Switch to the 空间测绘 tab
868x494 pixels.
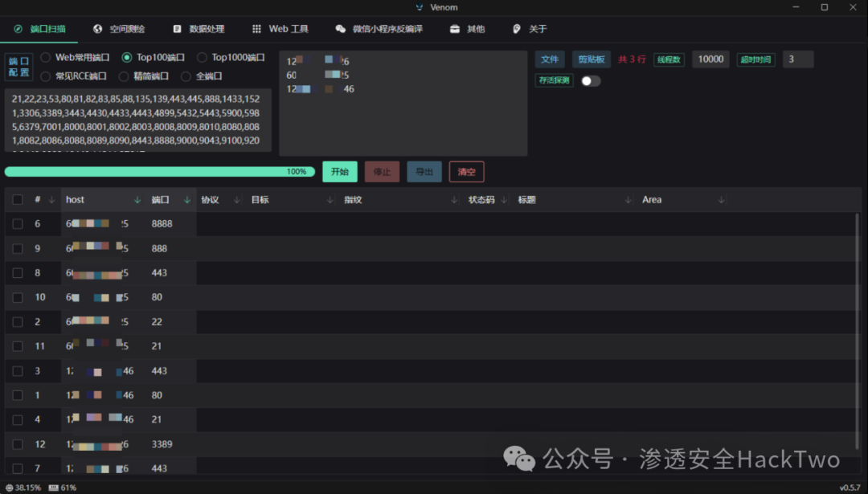click(x=119, y=29)
